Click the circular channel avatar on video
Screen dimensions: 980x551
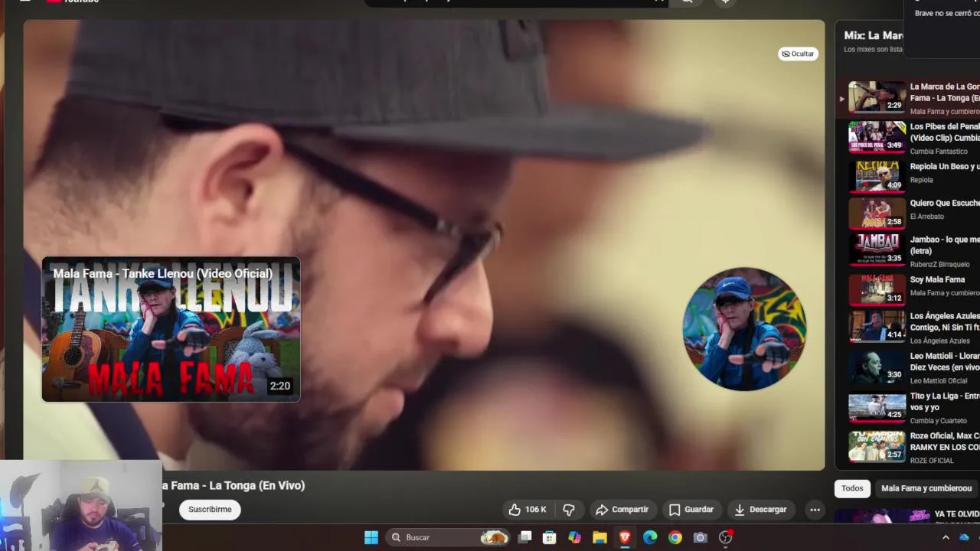click(744, 329)
